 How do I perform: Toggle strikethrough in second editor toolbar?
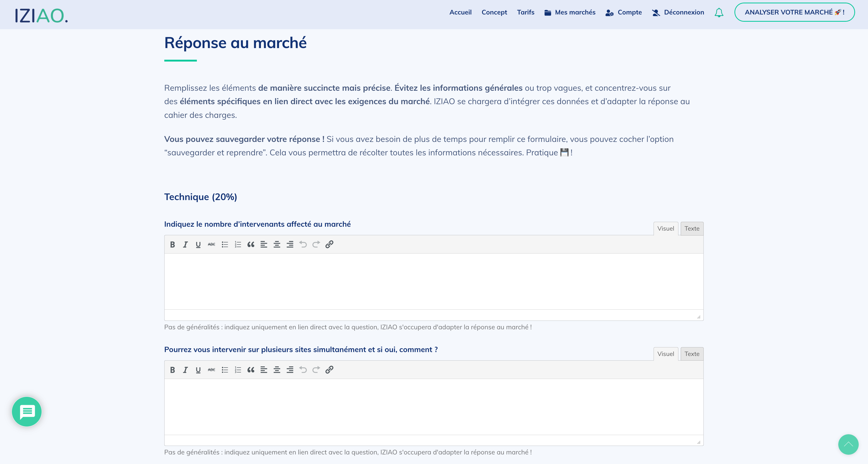point(211,370)
